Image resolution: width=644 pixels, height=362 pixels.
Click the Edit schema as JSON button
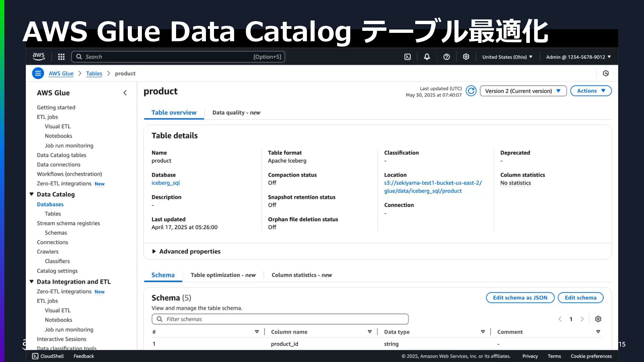pyautogui.click(x=520, y=298)
